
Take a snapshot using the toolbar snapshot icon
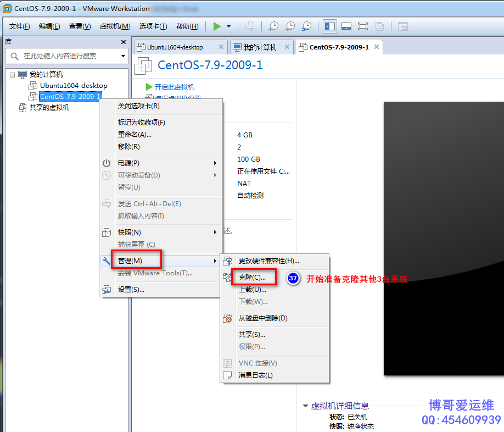[x=273, y=26]
